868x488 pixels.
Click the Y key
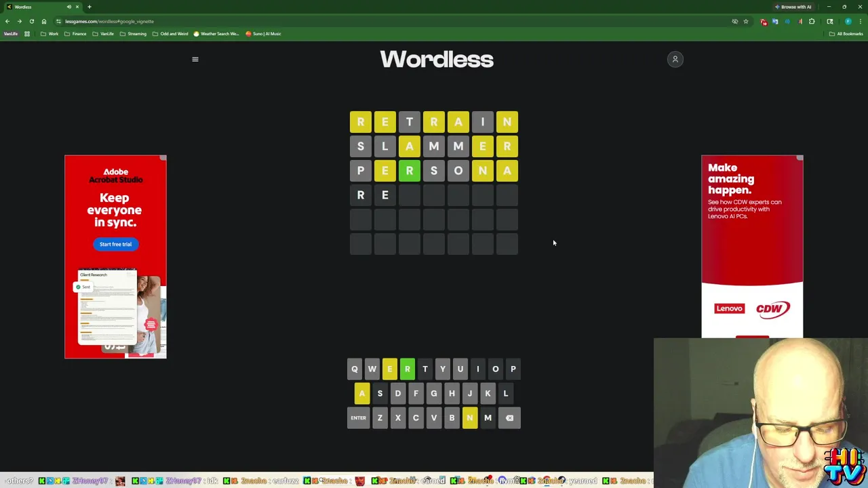pos(442,369)
